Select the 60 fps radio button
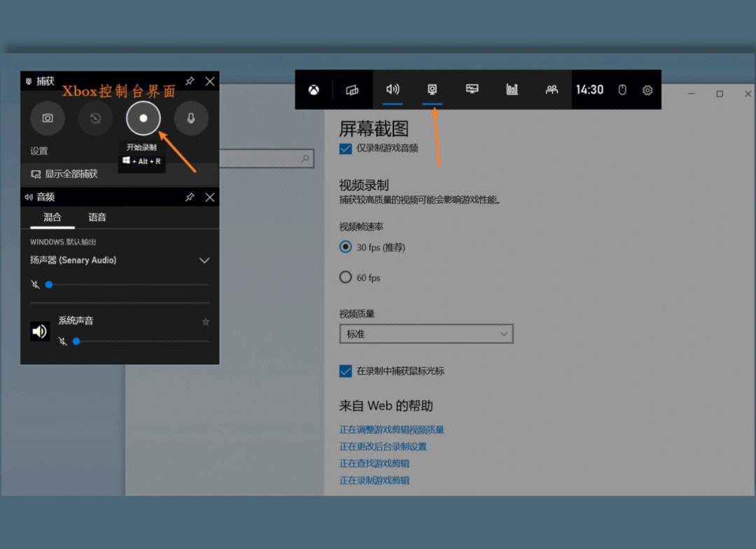 point(345,277)
